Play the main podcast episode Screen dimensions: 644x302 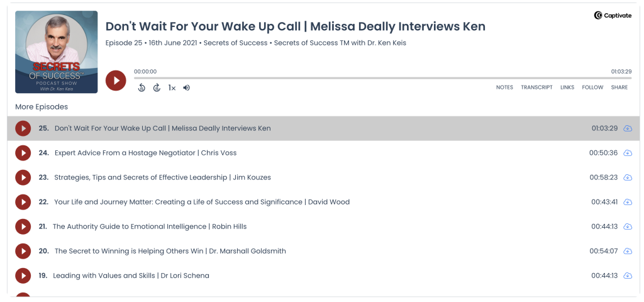pyautogui.click(x=116, y=81)
